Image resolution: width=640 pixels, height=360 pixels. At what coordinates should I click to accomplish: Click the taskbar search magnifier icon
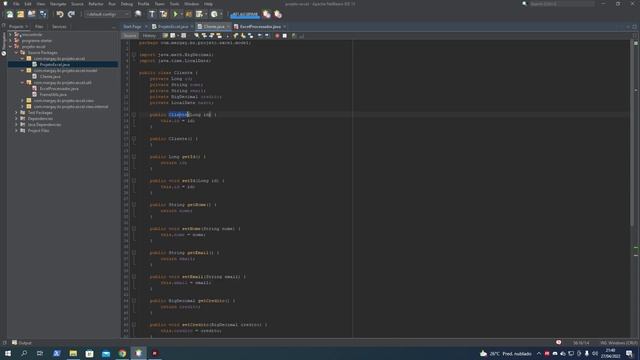click(24, 353)
